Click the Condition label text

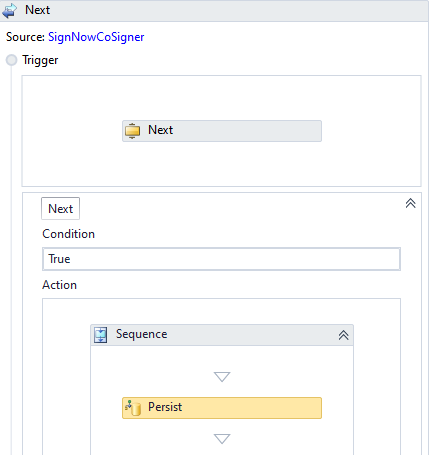(68, 234)
